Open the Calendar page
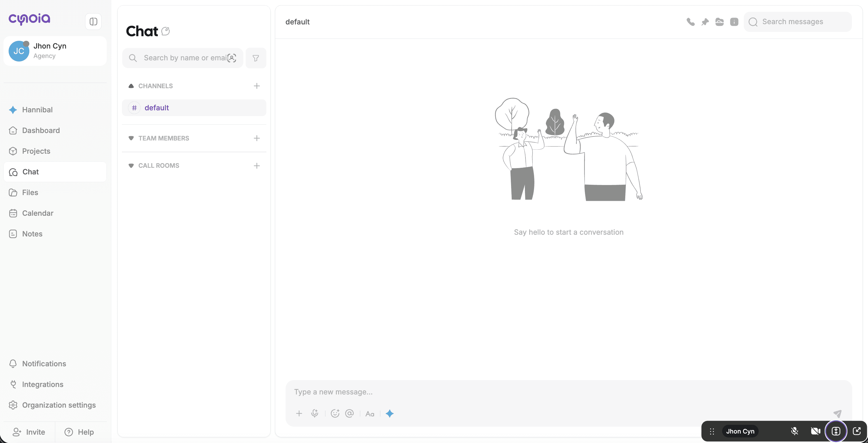The image size is (868, 443). (x=38, y=213)
